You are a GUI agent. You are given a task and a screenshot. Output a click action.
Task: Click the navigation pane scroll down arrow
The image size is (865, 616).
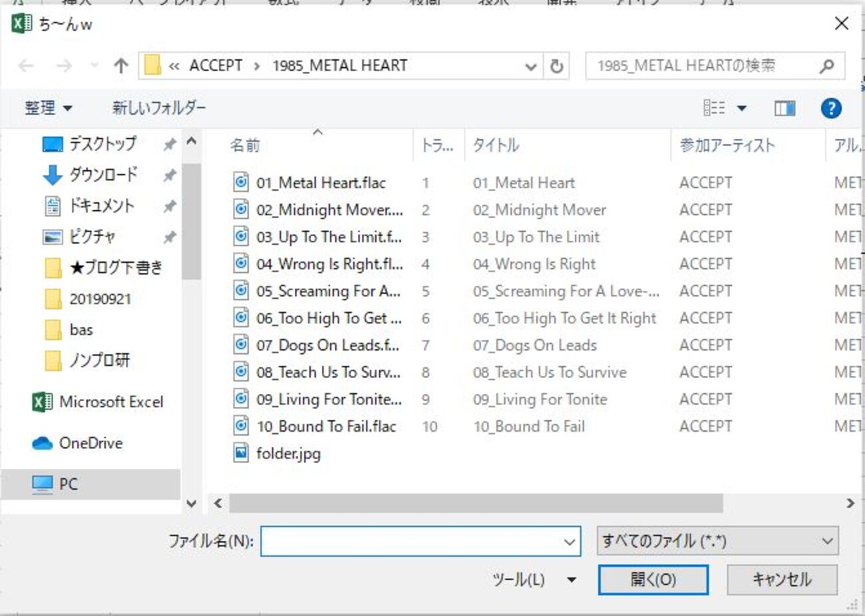coord(192,504)
